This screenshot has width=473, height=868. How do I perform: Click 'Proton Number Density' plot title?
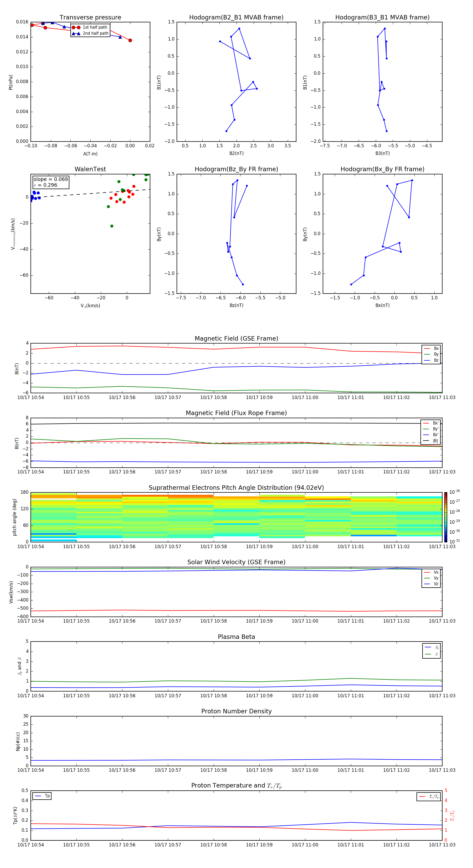click(236, 711)
